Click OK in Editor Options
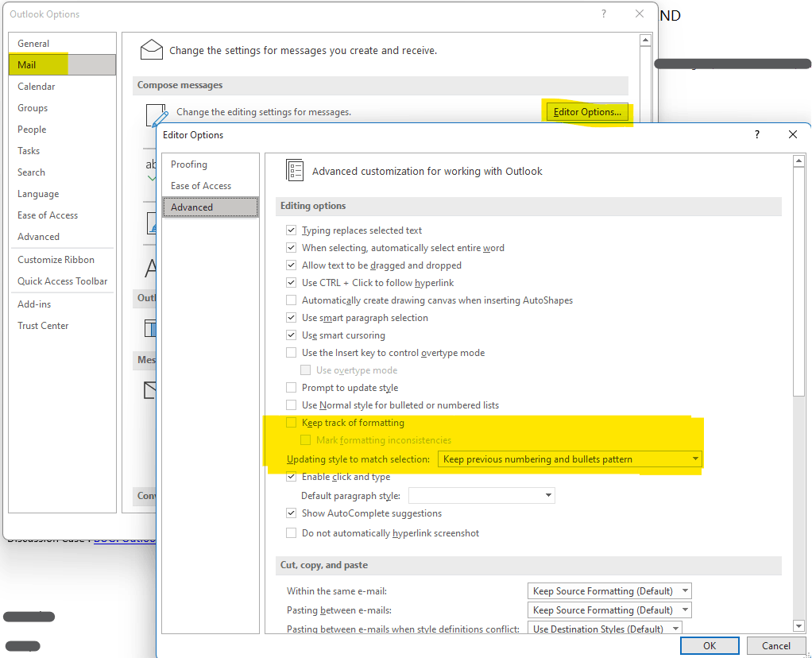 710,645
